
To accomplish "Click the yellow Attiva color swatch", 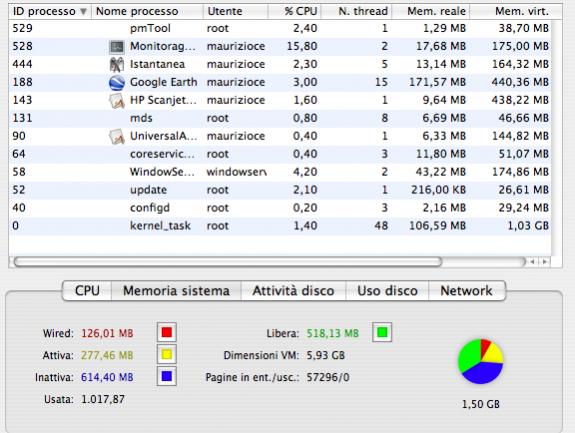I will coord(167,355).
